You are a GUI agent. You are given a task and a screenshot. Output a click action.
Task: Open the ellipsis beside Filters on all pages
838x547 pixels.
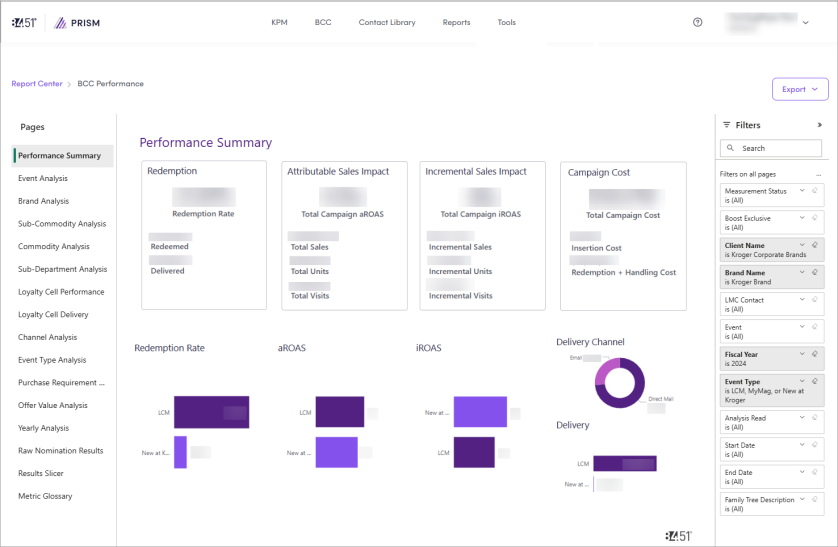[x=818, y=174]
